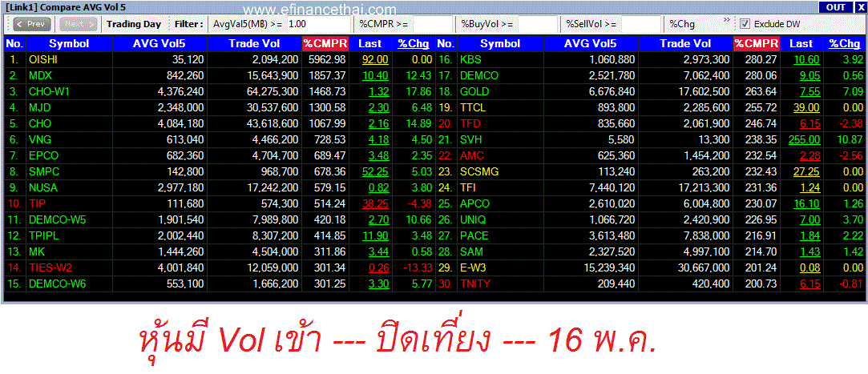Image resolution: width=868 pixels, height=374 pixels.
Task: Click the %CMPR >= filter input
Action: 432,24
